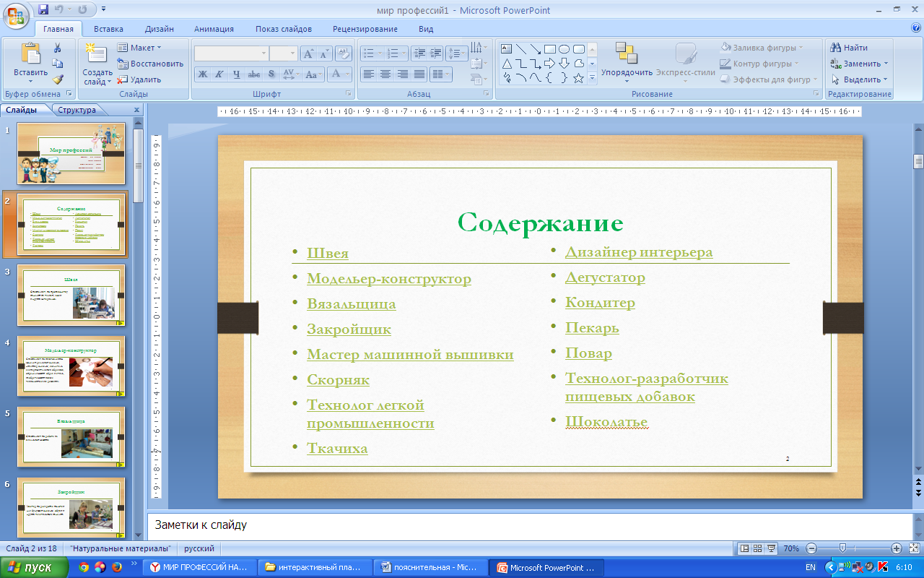Image resolution: width=924 pixels, height=578 pixels.
Task: Open the Макет layout dropdown
Action: click(x=139, y=48)
